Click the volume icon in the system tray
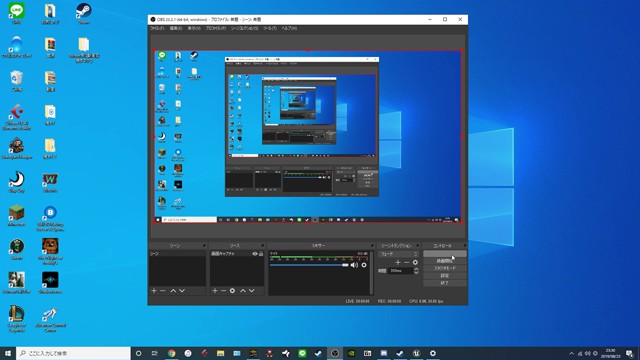Image resolution: width=640 pixels, height=360 pixels. click(587, 353)
